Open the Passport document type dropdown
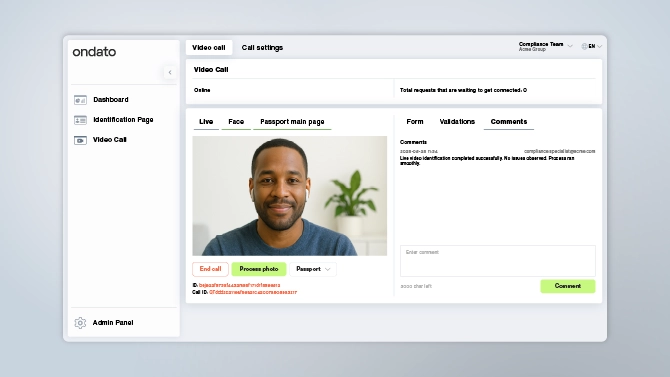 point(313,269)
